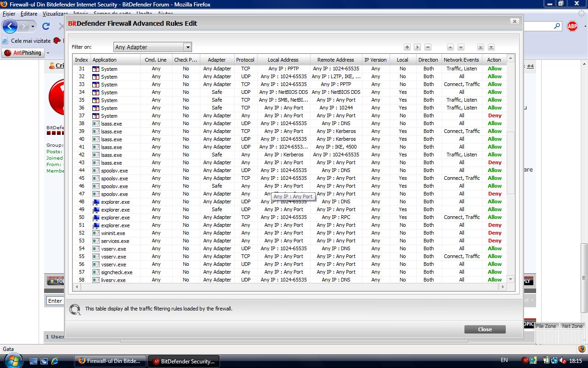Select rule 52 wininit.exe row
The width and height of the screenshot is (588, 368).
(290, 233)
